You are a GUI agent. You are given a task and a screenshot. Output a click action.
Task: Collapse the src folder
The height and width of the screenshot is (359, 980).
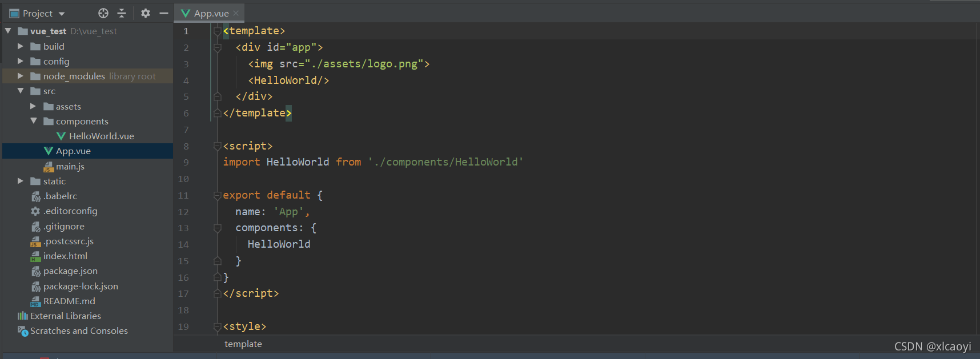click(x=21, y=91)
